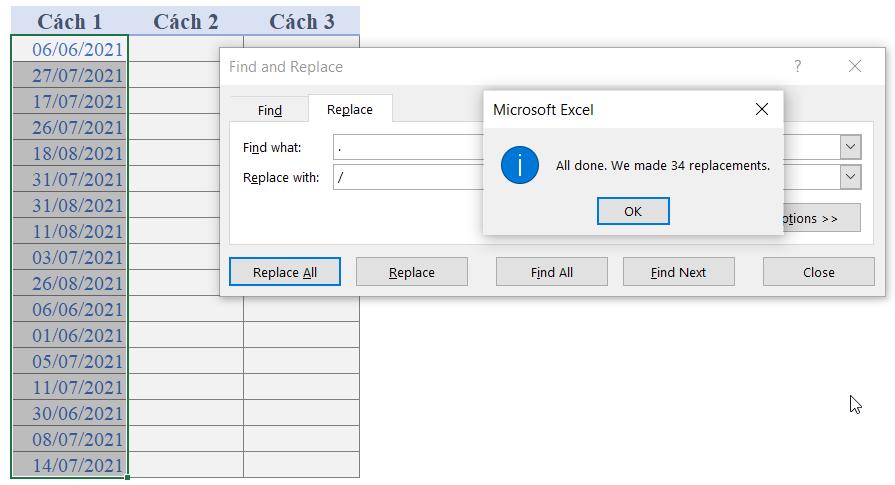The image size is (895, 485).
Task: Expand the Replace with dropdown arrow
Action: [x=850, y=177]
